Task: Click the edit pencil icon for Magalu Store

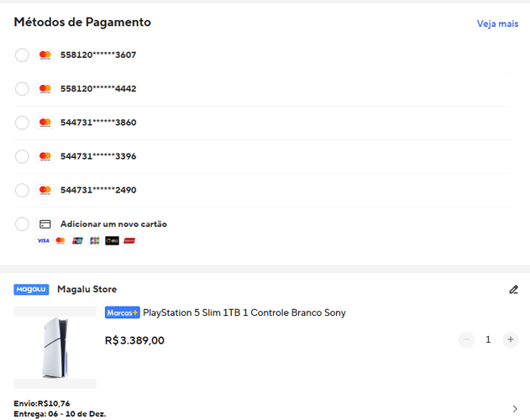Action: point(513,290)
